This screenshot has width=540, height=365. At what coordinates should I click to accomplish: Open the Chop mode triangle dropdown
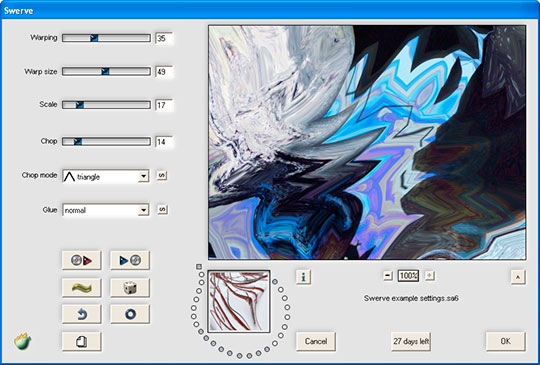point(106,176)
